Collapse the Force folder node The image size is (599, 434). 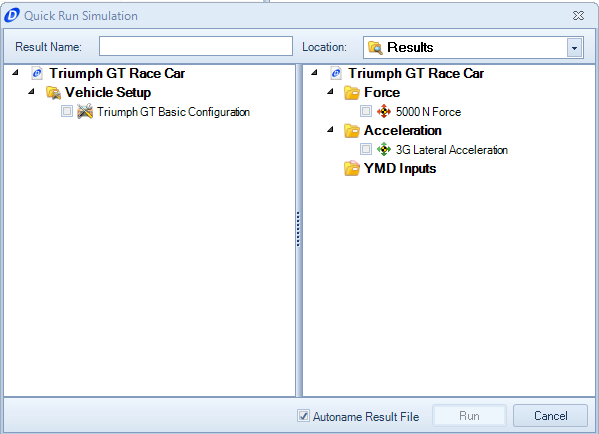pyautogui.click(x=331, y=91)
